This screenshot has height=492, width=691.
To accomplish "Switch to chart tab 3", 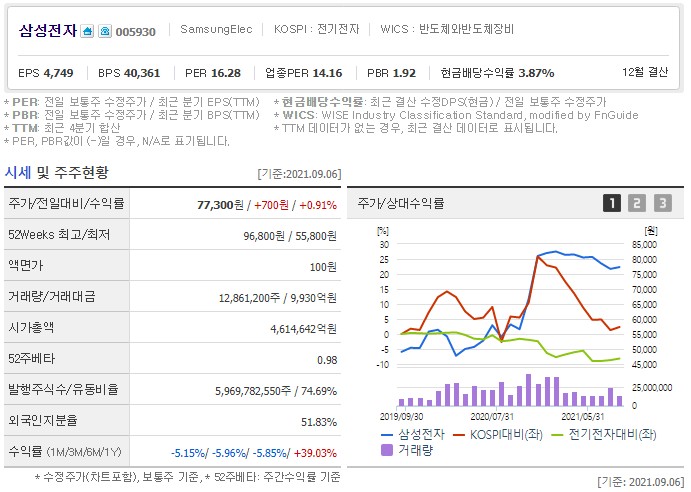I will pyautogui.click(x=662, y=203).
